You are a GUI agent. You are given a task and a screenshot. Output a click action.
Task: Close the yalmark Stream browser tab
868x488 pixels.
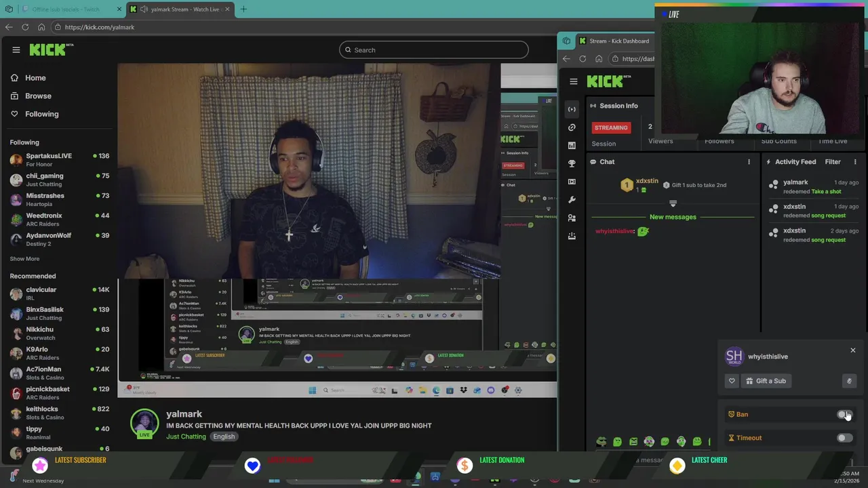click(227, 9)
